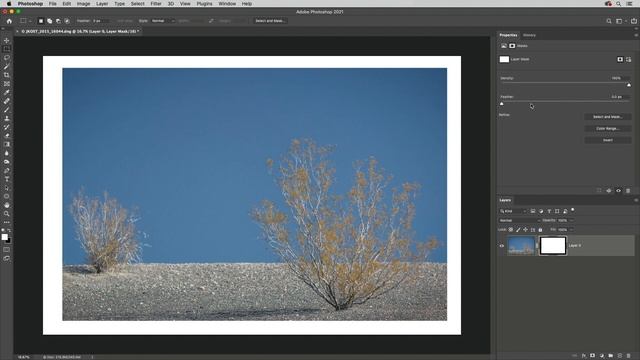Image resolution: width=640 pixels, height=360 pixels.
Task: Toggle Quick Mask mode icon
Action: point(7,249)
